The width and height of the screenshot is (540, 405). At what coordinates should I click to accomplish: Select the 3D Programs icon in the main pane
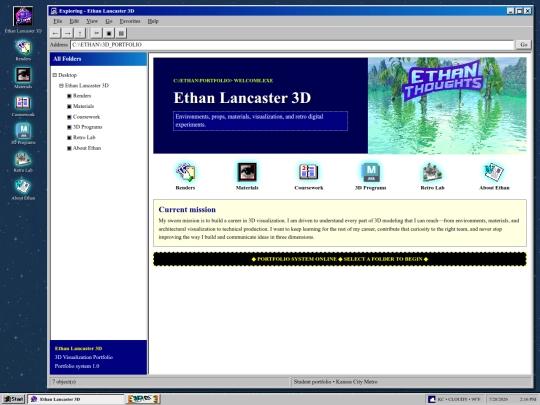[371, 172]
